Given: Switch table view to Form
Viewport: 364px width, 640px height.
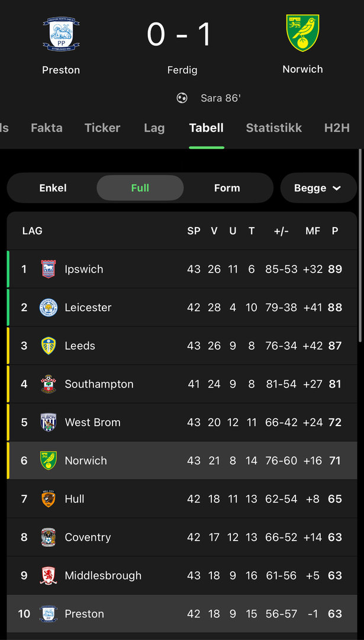Looking at the screenshot, I should click(227, 188).
